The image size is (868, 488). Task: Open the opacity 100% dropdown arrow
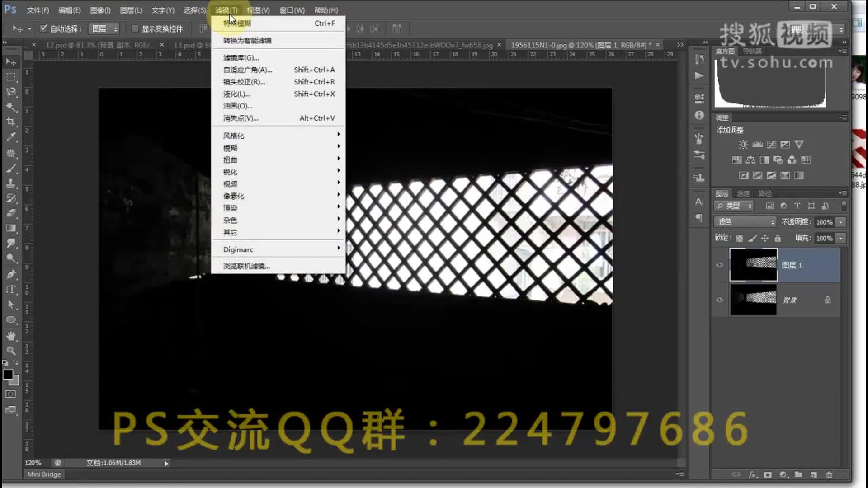click(x=841, y=222)
